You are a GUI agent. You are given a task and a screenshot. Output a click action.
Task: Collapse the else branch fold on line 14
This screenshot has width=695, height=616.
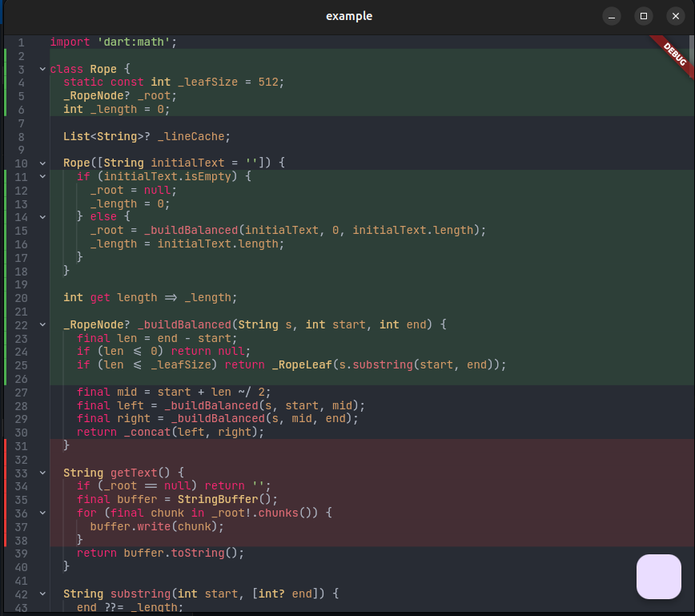tap(42, 216)
